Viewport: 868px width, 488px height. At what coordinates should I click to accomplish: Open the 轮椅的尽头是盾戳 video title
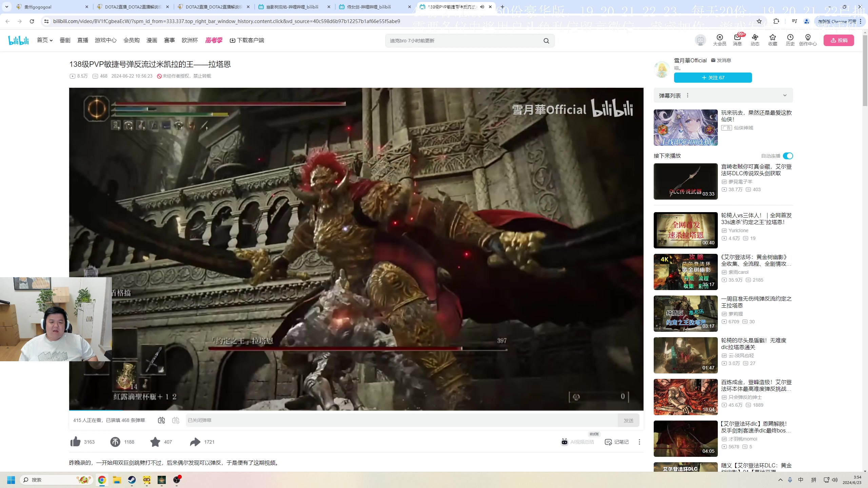(754, 344)
